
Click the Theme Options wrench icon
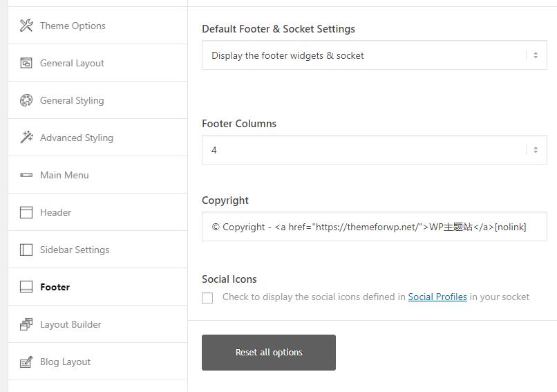tap(26, 26)
